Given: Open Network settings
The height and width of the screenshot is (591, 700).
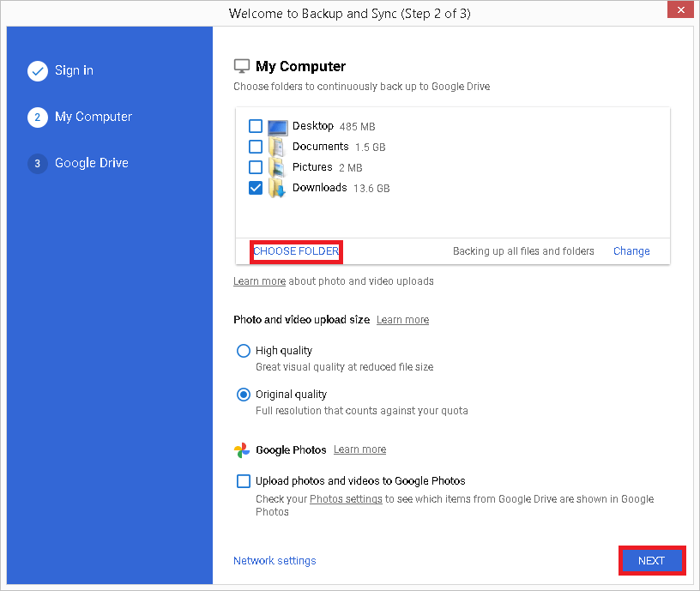Looking at the screenshot, I should point(275,560).
